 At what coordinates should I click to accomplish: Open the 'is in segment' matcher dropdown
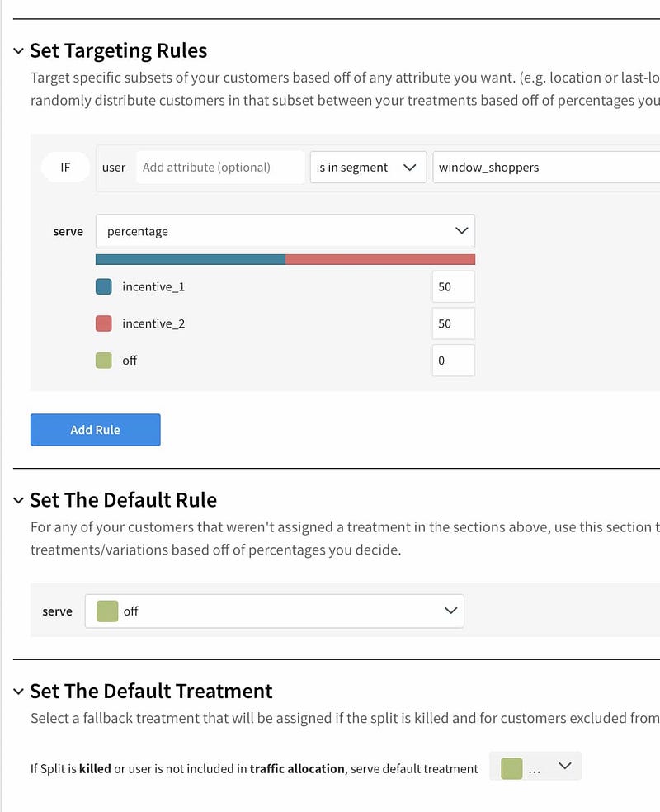pyautogui.click(x=368, y=168)
